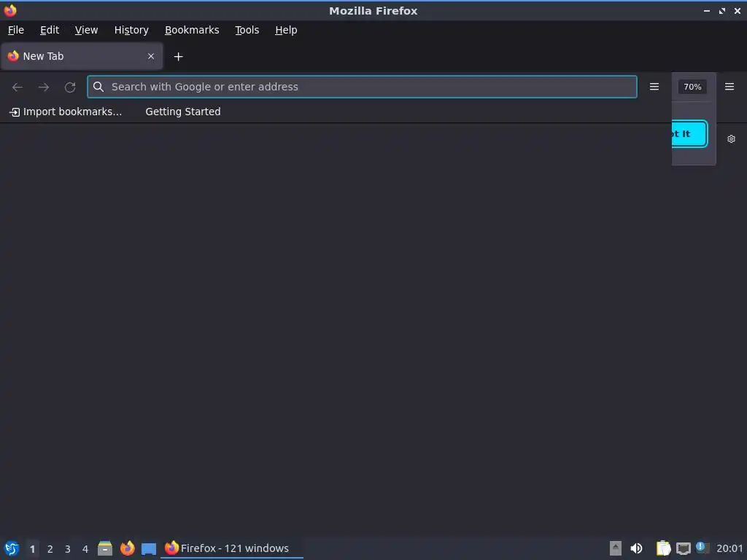Switch to workspace 3

click(x=68, y=549)
